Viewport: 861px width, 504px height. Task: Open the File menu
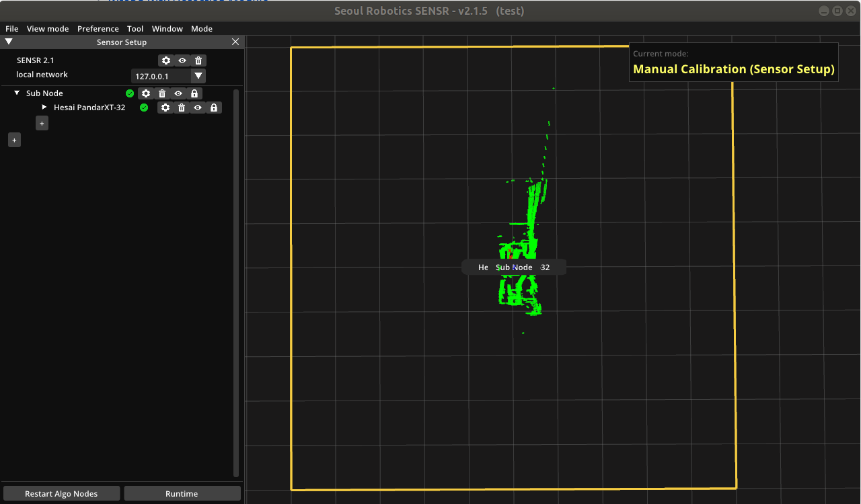point(12,29)
